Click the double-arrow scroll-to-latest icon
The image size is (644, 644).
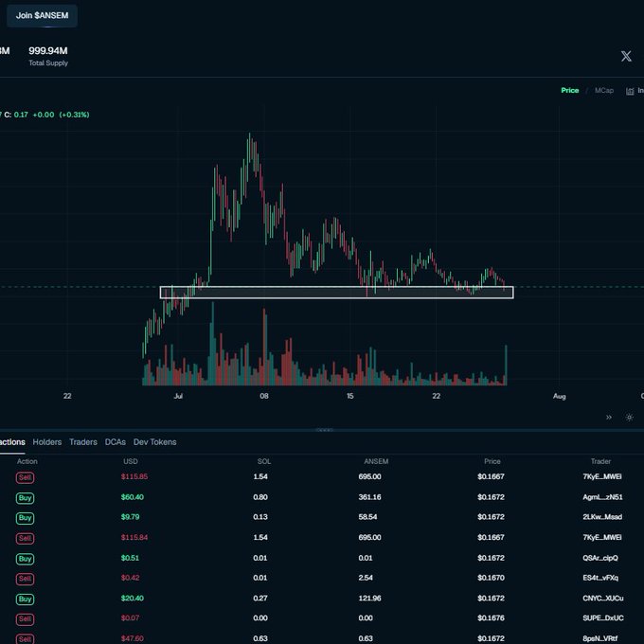[x=609, y=418]
